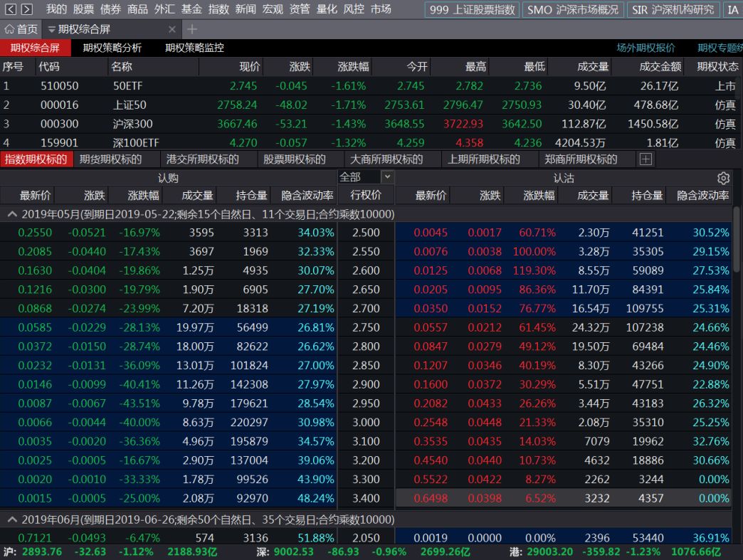Go forward with the right arrow navigation icon
Screen dimensions: 743x560
point(27,9)
